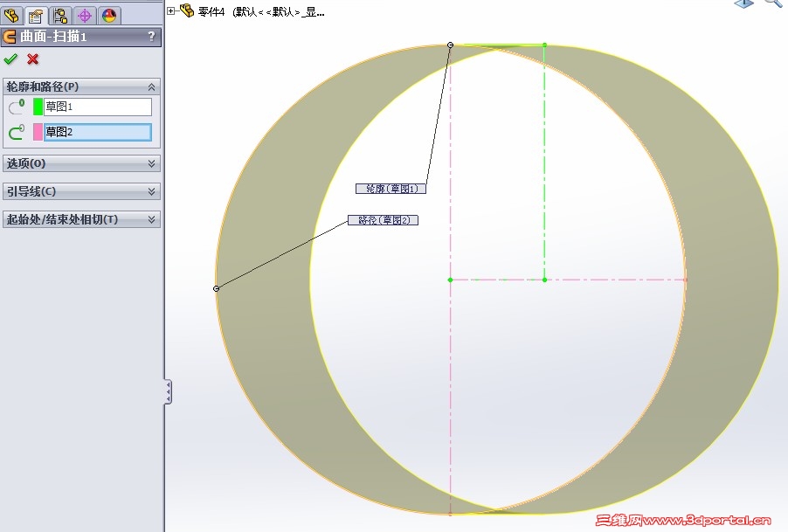The height and width of the screenshot is (532, 788).
Task: Expand the 引导线(C) section
Action: (x=151, y=191)
